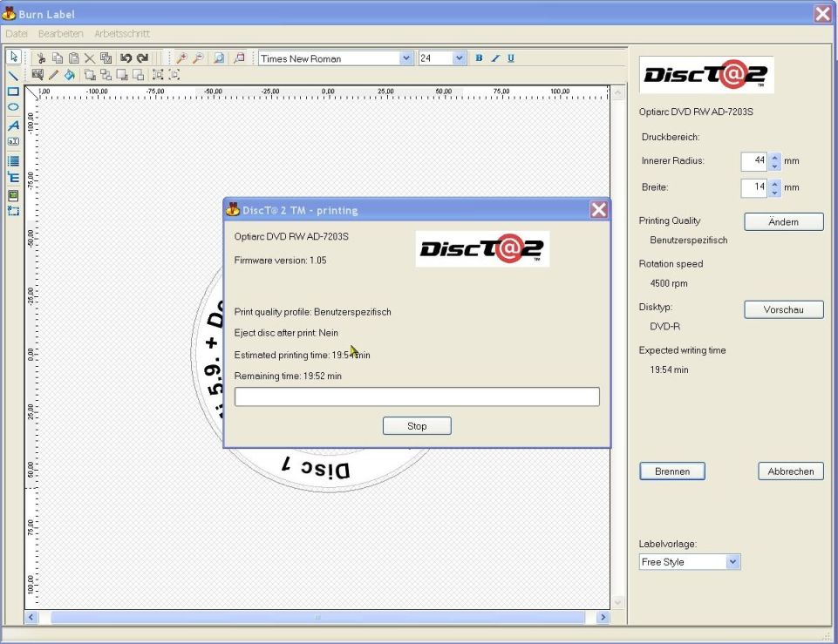Screen dimensions: 838x644
Task: Click the undo arrow icon
Action: (126, 58)
